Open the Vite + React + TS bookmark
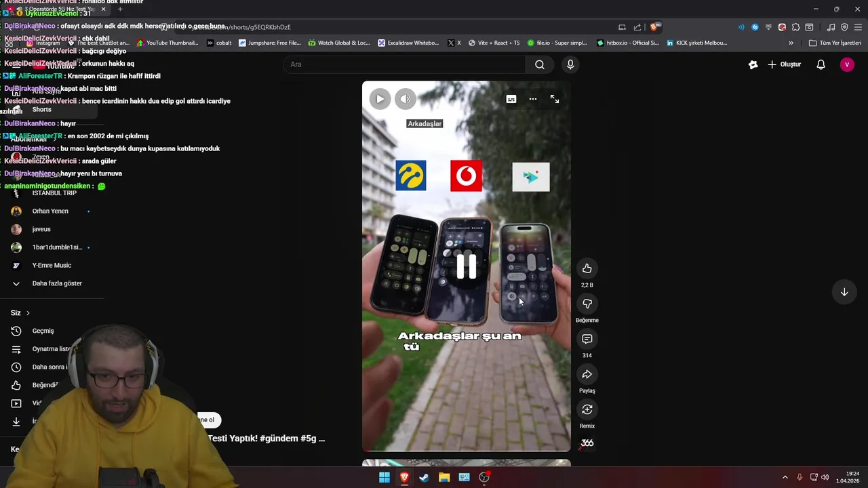 [494, 43]
